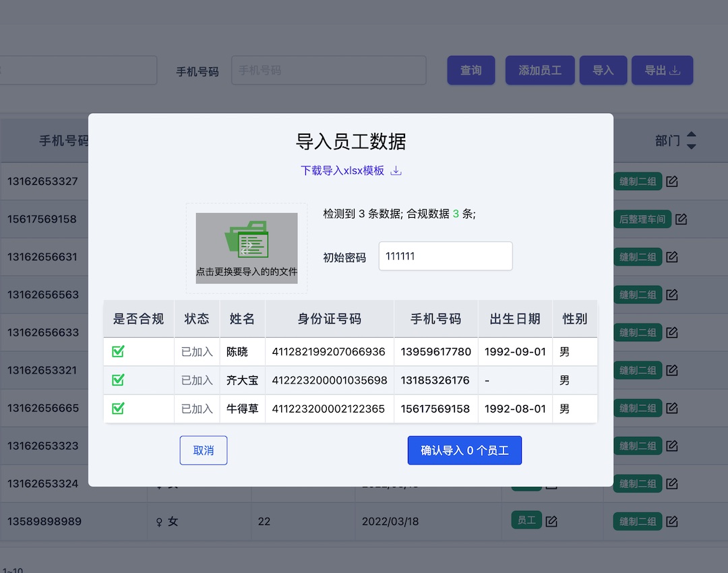This screenshot has width=728, height=573.
Task: Click the edit pencil next to first 缝制二组 tag
Action: coord(671,181)
